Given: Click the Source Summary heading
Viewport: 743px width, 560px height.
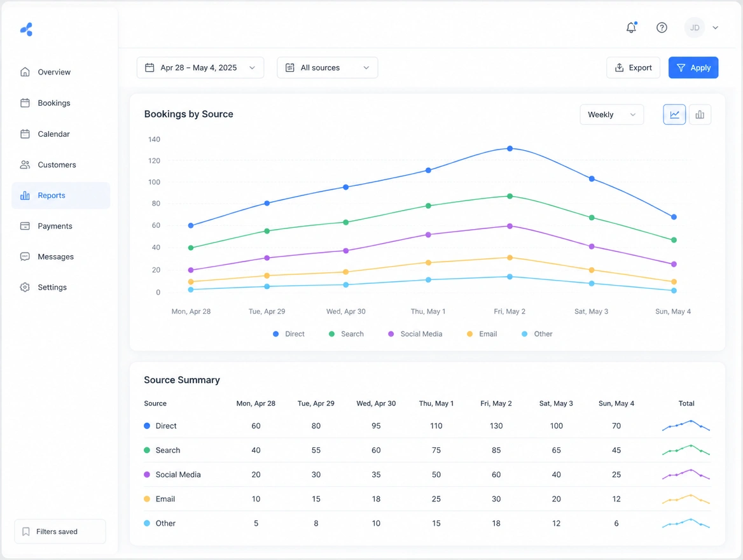Looking at the screenshot, I should coord(182,380).
